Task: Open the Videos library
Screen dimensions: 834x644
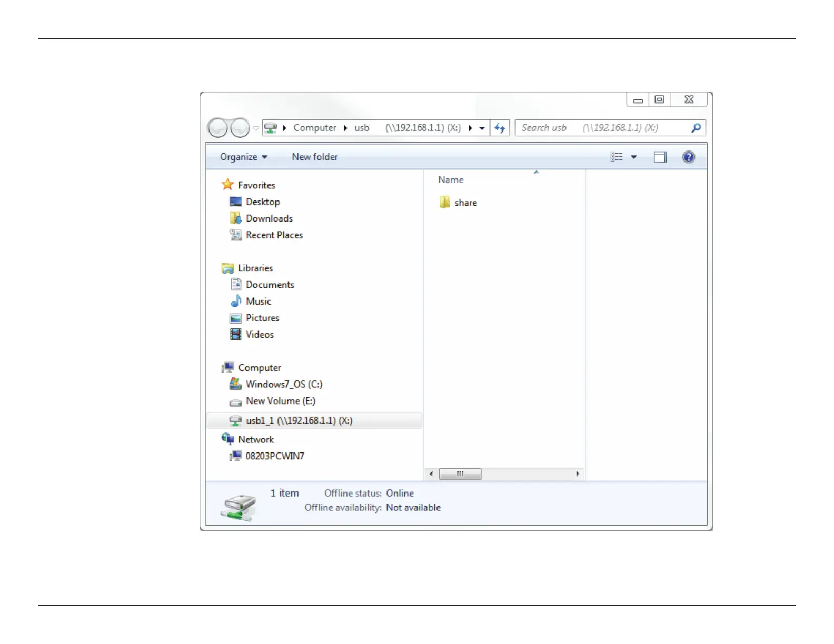Action: point(260,335)
